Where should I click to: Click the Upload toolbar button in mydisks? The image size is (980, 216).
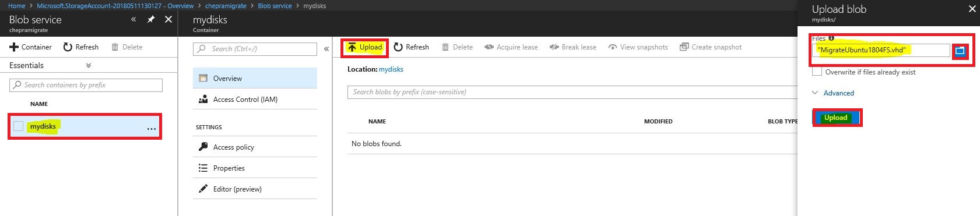(x=365, y=47)
